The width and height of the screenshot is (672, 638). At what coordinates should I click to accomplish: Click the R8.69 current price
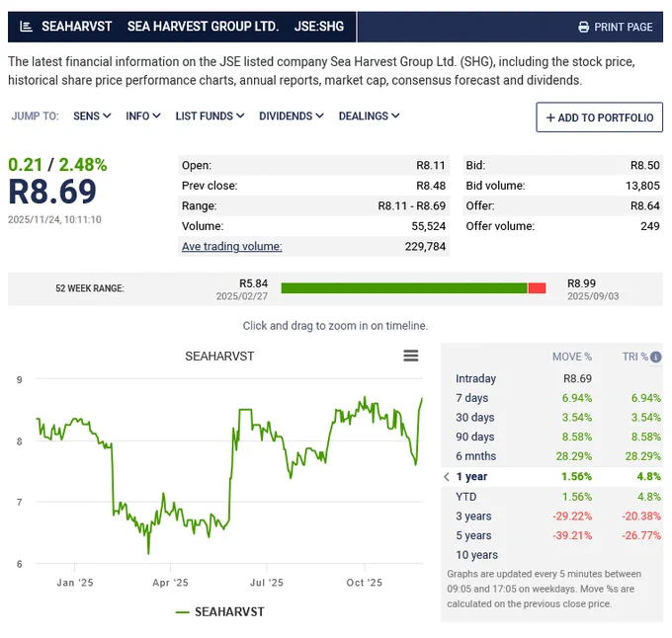coord(52,192)
